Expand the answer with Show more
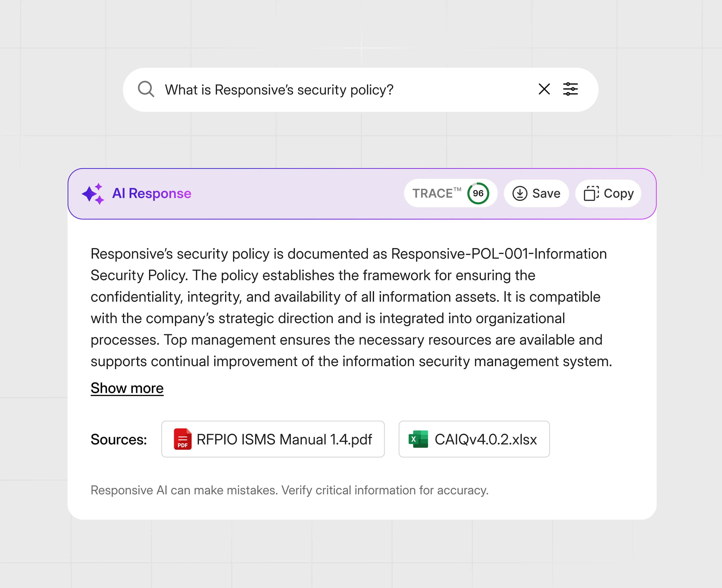 (127, 388)
